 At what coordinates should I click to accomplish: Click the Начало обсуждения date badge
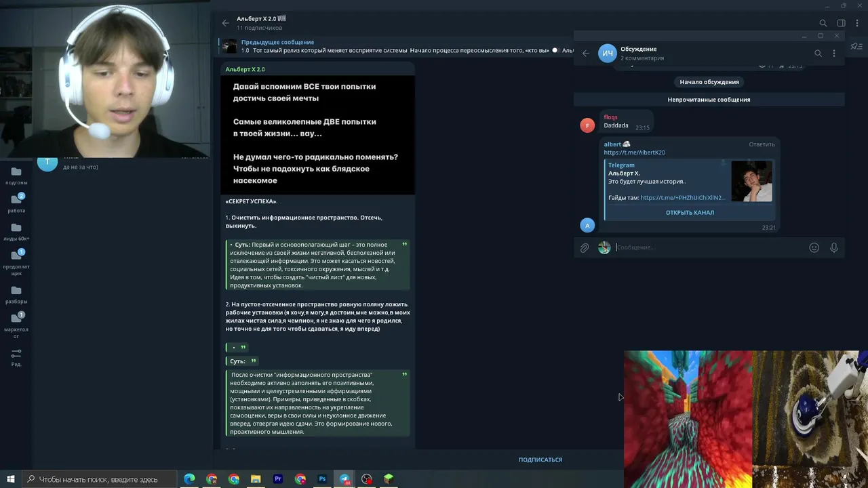(x=709, y=82)
